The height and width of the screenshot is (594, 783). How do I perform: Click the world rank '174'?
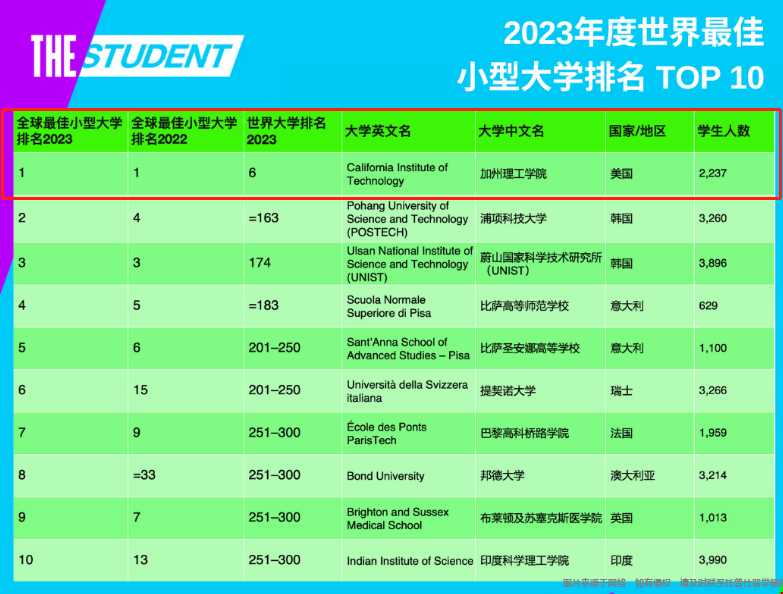pyautogui.click(x=260, y=263)
